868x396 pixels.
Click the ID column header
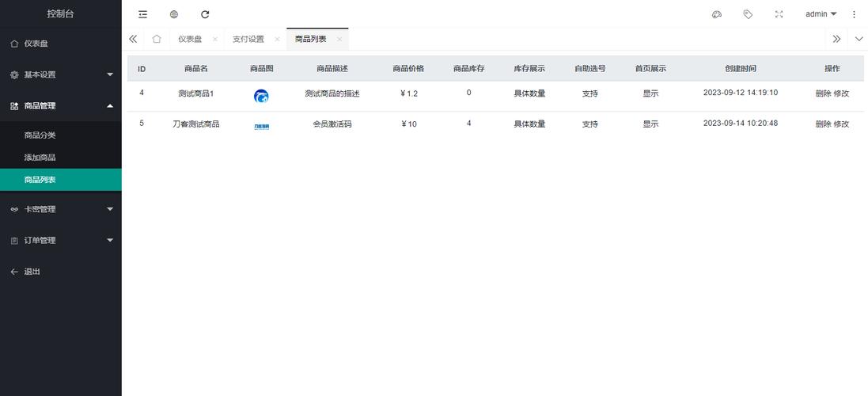point(142,69)
